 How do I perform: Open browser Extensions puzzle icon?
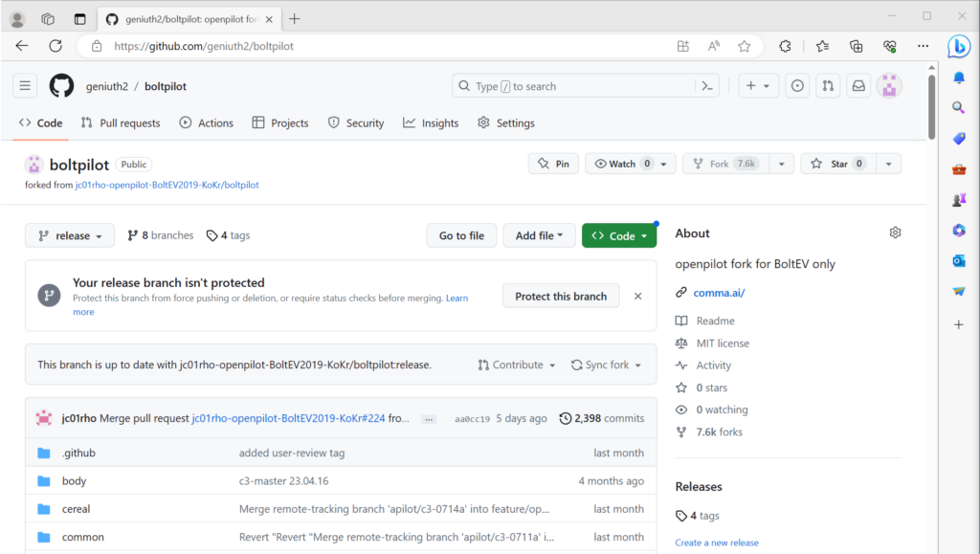point(785,46)
